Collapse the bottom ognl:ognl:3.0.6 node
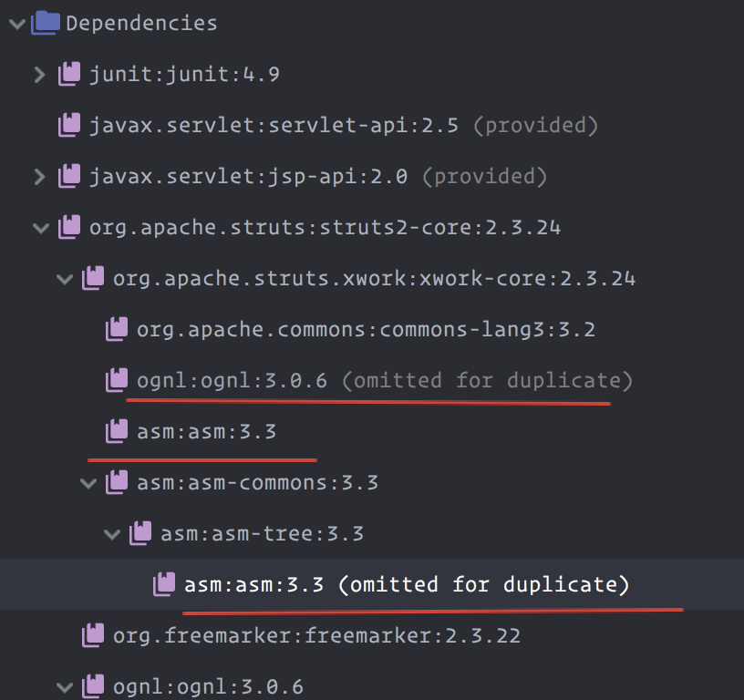 [x=65, y=687]
